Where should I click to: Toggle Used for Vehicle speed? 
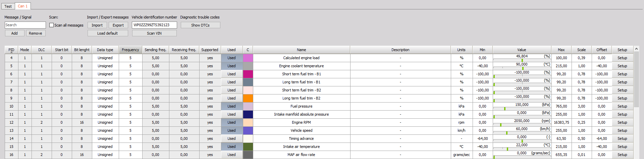click(231, 130)
